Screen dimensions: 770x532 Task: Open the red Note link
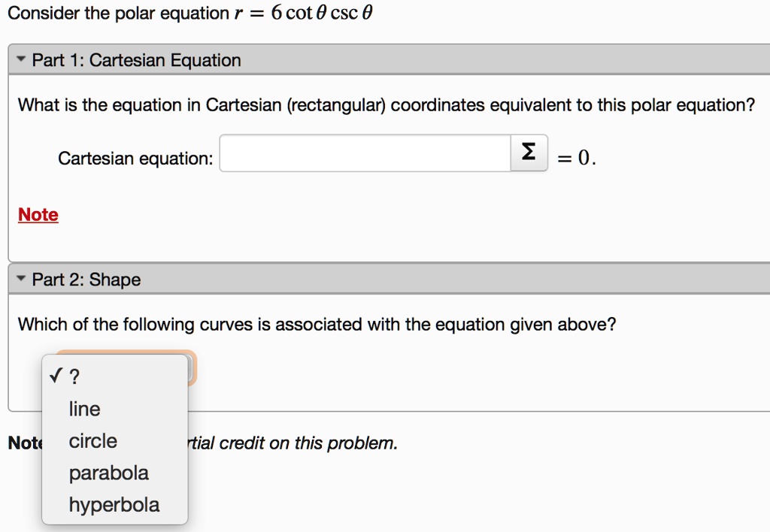coord(38,214)
